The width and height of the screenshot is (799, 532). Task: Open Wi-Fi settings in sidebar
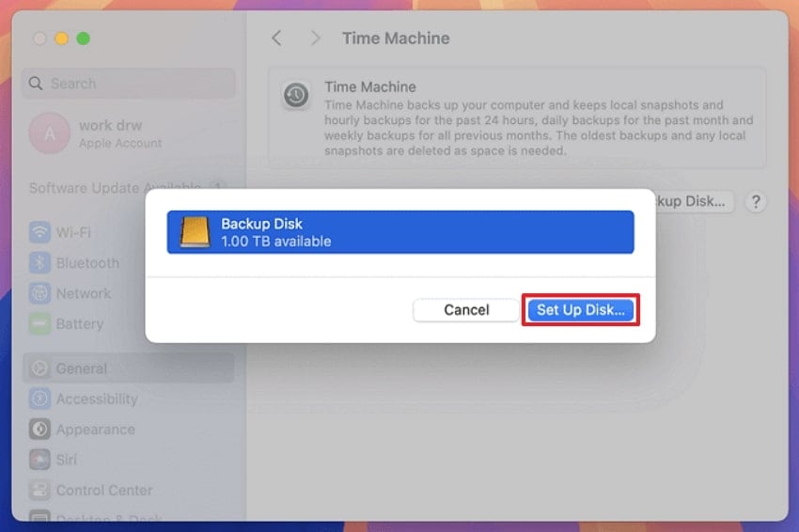coord(129,232)
